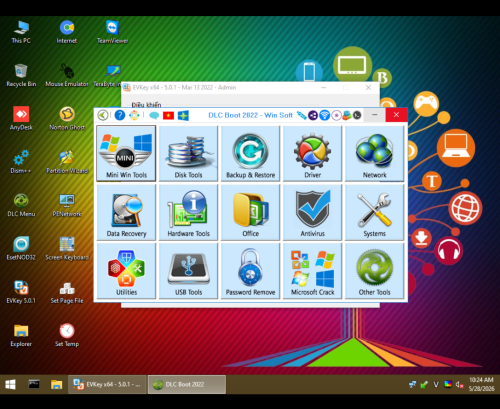Image resolution: width=500 pixels, height=409 pixels.
Task: Click the muted volume tray icon
Action: click(459, 385)
